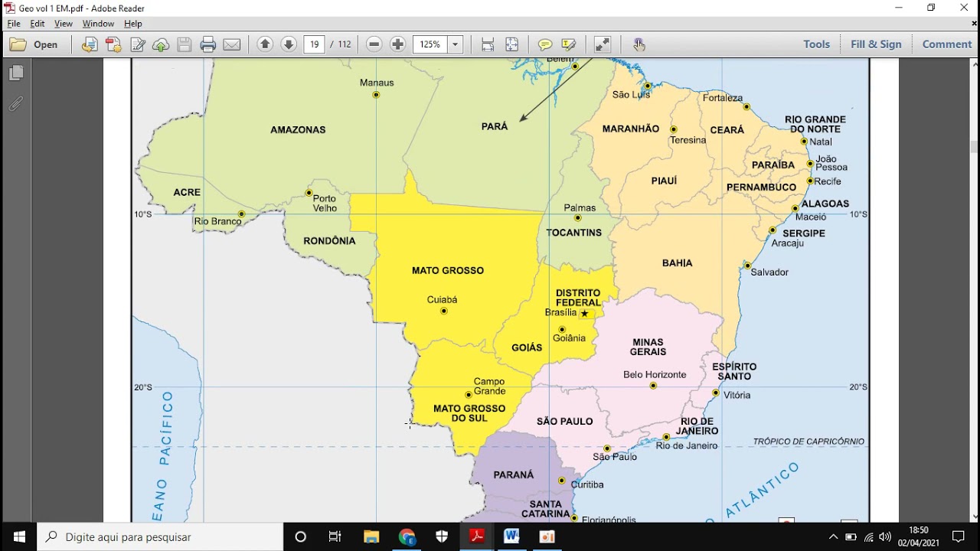Select the Highlight text tool
Viewport: 980px width, 551px height.
(x=569, y=44)
